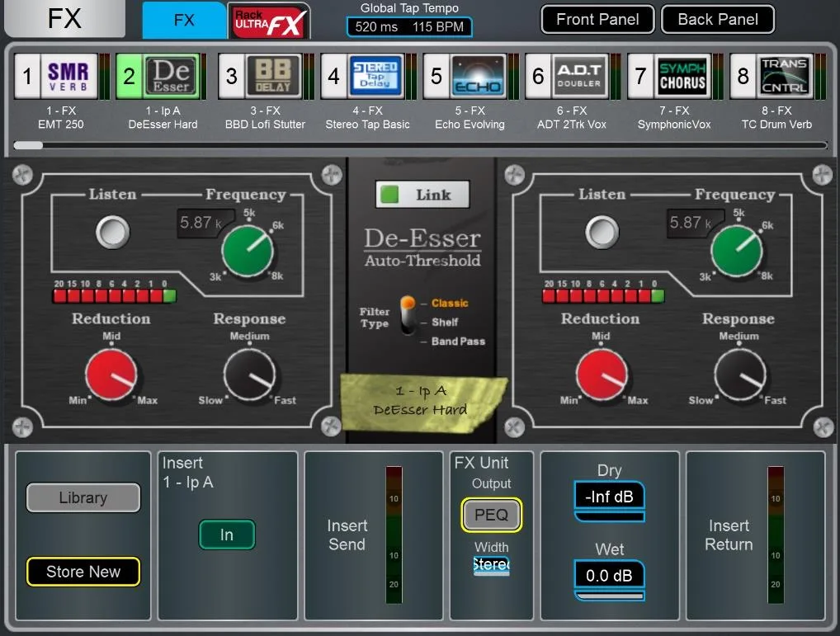Toggle the left channel Listen button
The height and width of the screenshot is (636, 840).
click(x=112, y=233)
